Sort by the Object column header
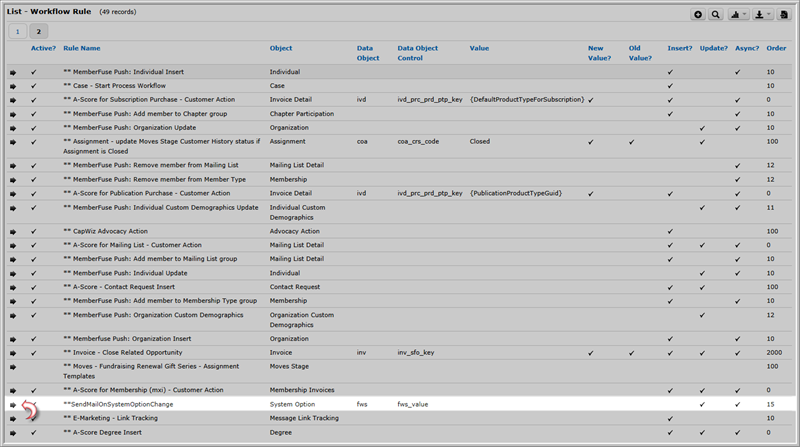 tap(281, 48)
